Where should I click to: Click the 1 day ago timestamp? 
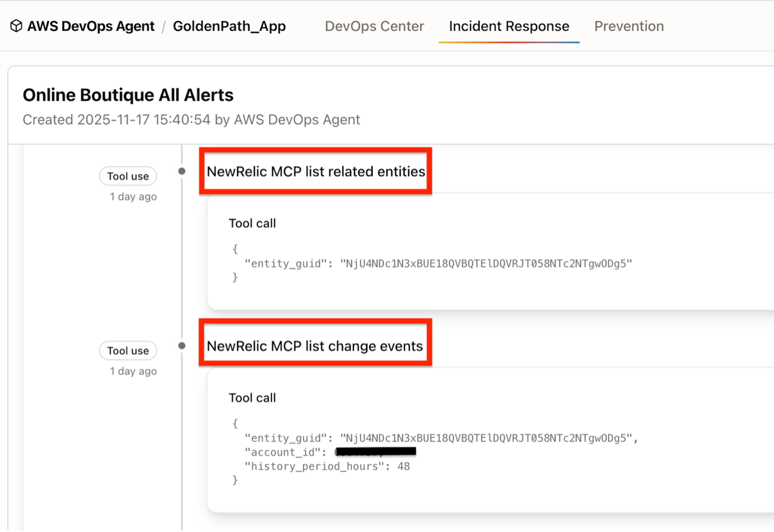pyautogui.click(x=133, y=196)
